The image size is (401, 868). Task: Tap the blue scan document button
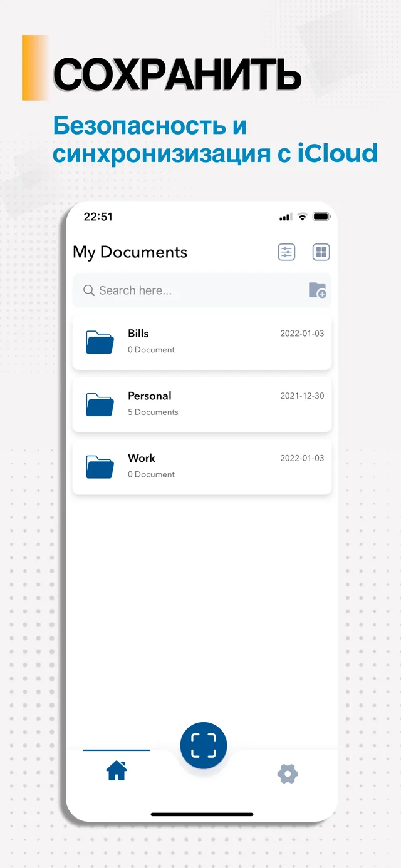pyautogui.click(x=204, y=745)
